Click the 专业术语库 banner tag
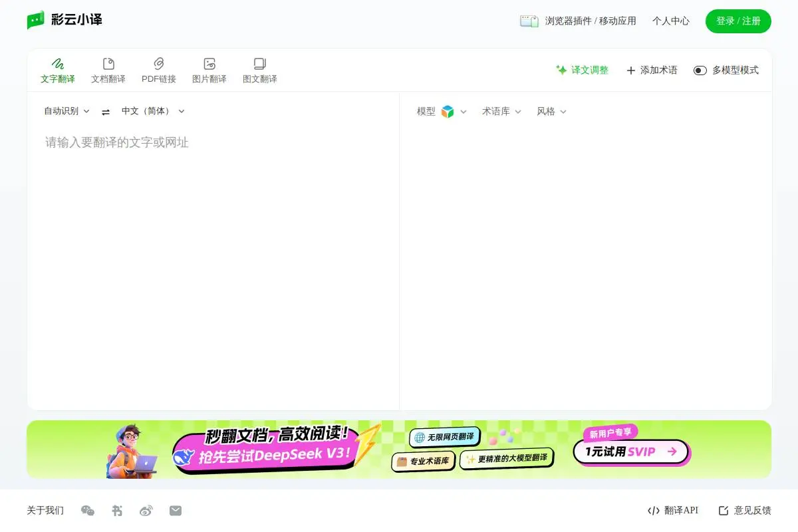The height and width of the screenshot is (532, 798). pos(423,461)
